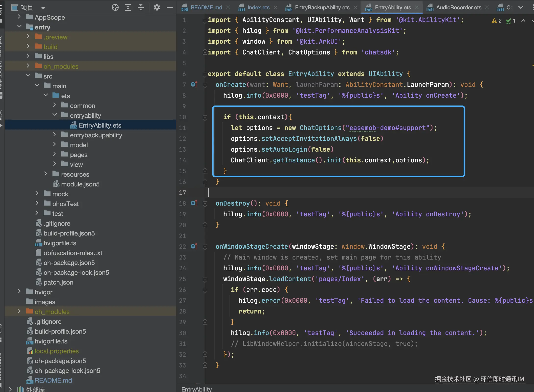Collapse the entryability folder
Image resolution: width=534 pixels, height=392 pixels.
point(55,115)
